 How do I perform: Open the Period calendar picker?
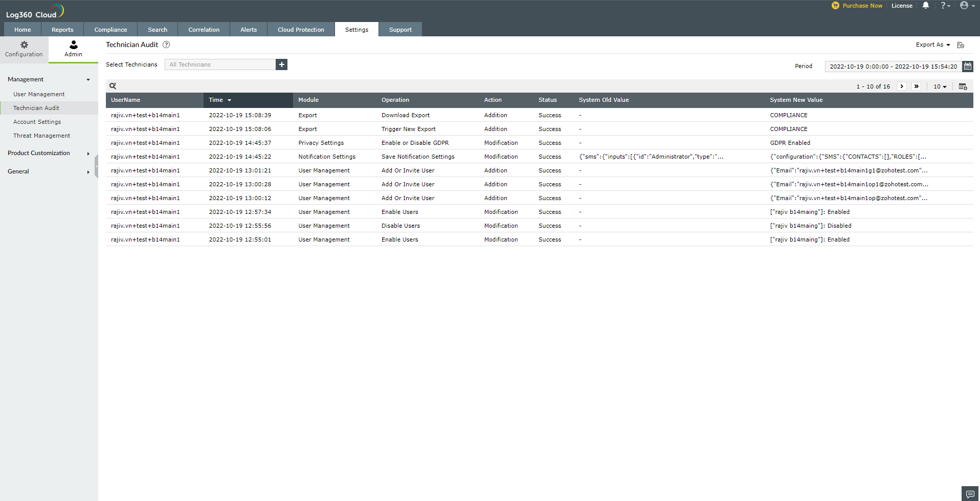click(967, 66)
